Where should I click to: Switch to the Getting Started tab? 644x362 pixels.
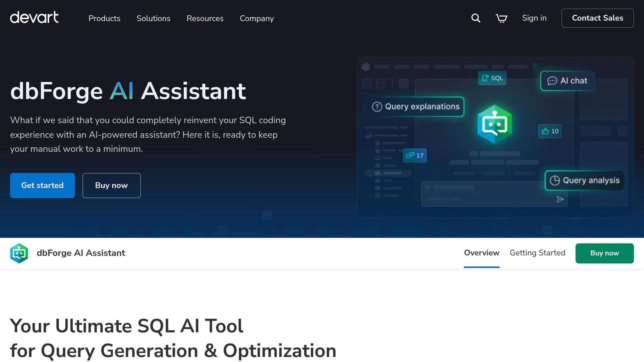(537, 253)
